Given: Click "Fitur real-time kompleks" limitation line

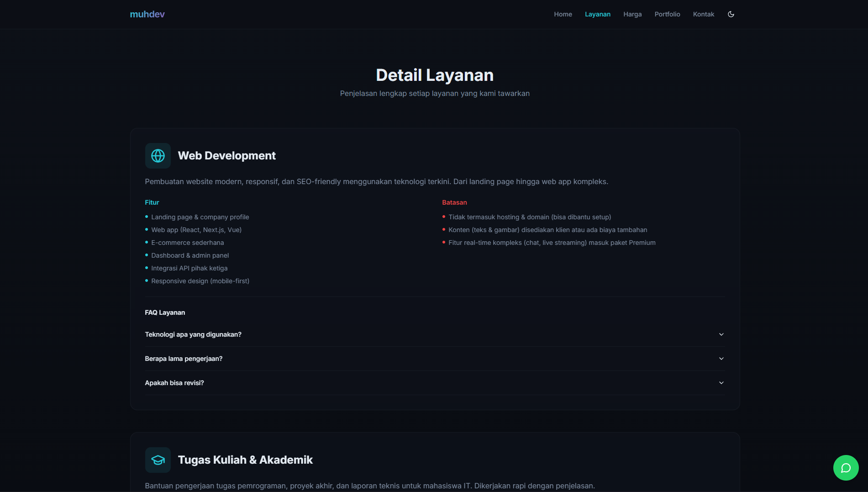Looking at the screenshot, I should (552, 243).
